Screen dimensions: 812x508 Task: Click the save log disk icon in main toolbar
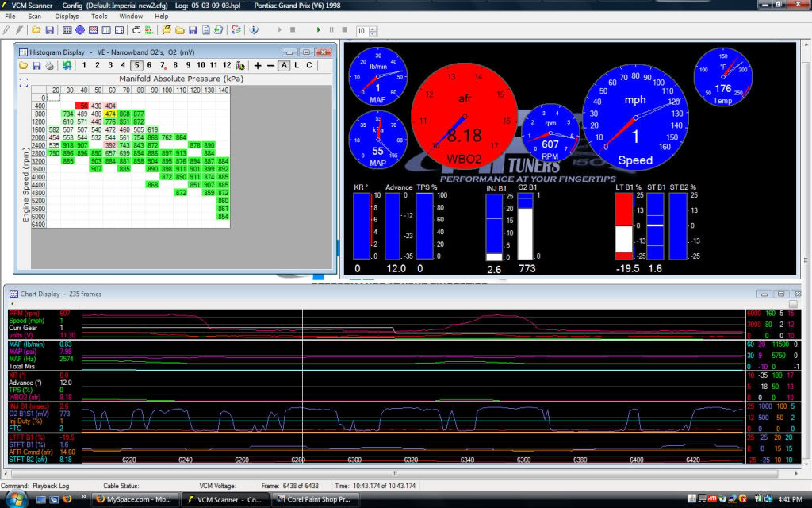click(50, 30)
